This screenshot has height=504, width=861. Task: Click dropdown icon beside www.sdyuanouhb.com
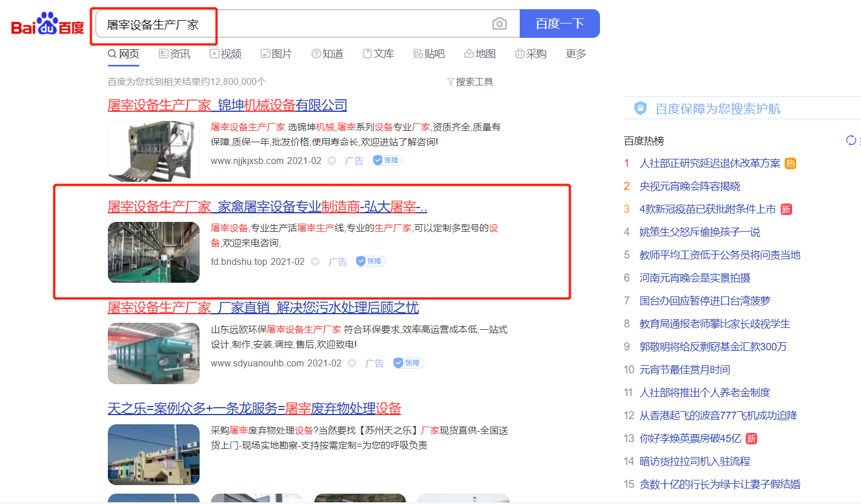[352, 364]
